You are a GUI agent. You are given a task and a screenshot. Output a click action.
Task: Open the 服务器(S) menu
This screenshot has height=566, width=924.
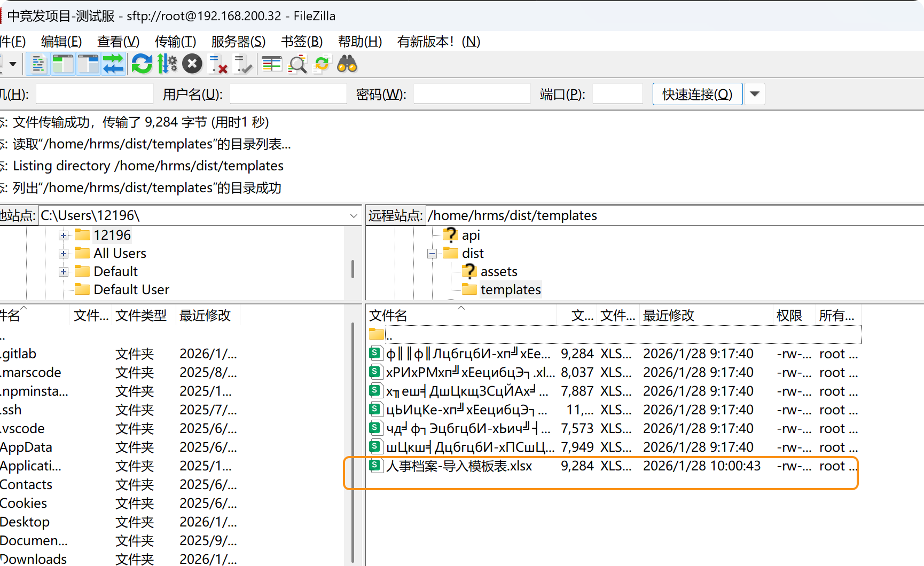coord(238,42)
